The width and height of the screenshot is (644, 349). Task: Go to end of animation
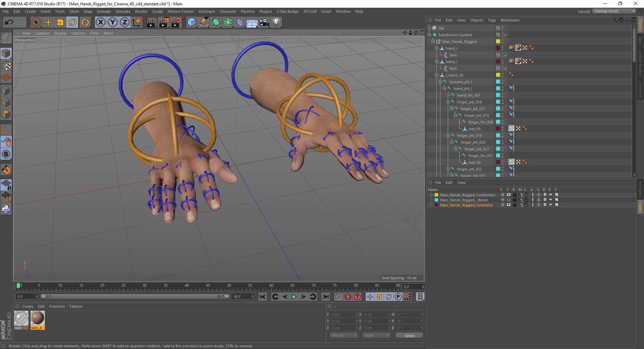pos(325,297)
